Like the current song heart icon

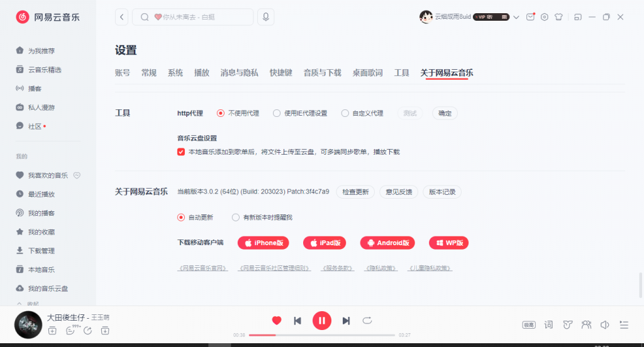click(277, 321)
